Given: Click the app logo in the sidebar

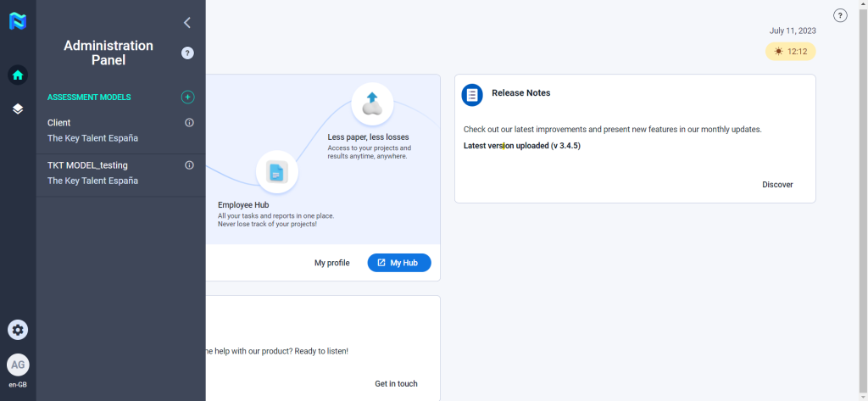Looking at the screenshot, I should point(18,21).
